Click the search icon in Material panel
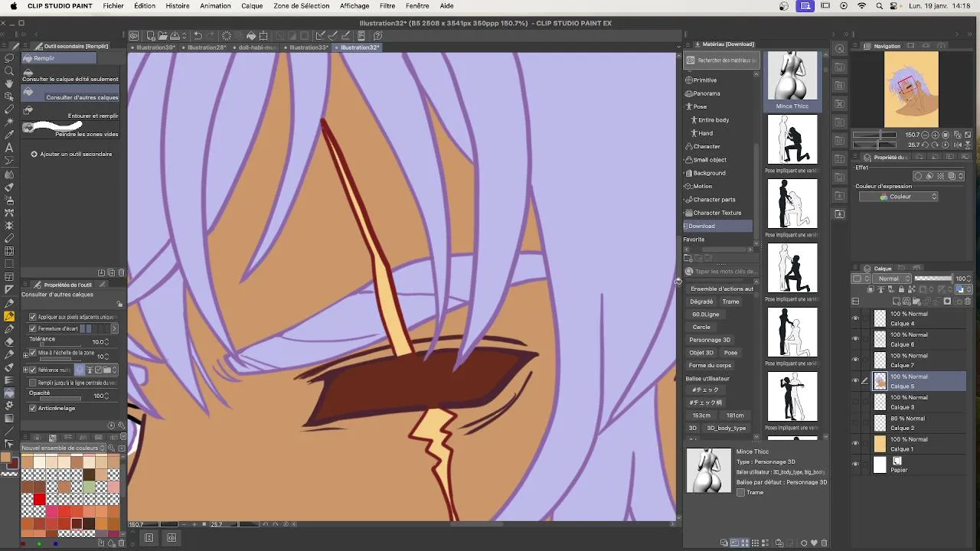The width and height of the screenshot is (980, 551). tap(689, 272)
